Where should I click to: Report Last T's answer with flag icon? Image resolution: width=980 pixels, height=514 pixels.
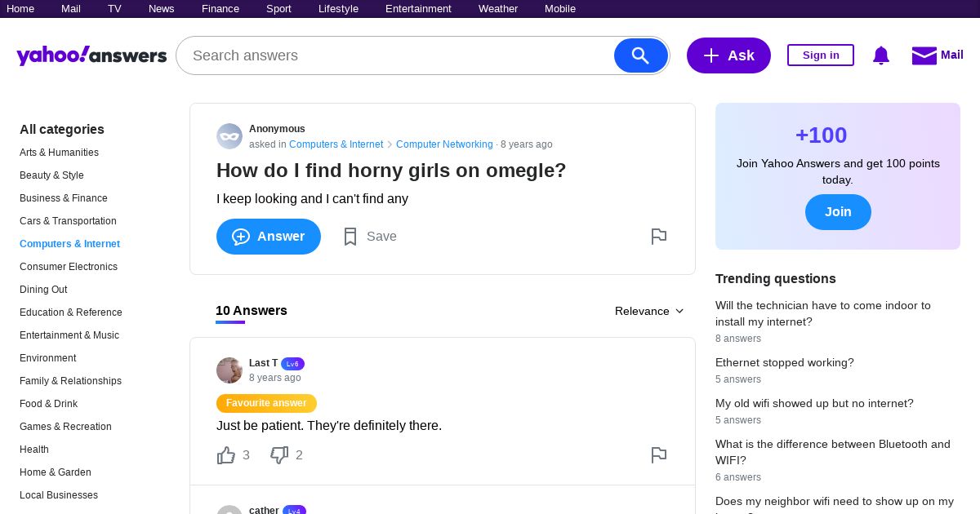(x=659, y=455)
